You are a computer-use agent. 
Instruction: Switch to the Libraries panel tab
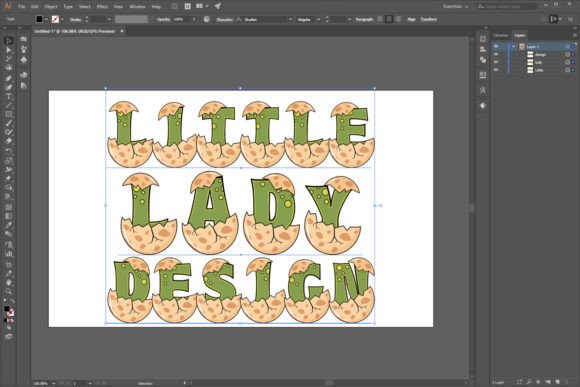pos(500,36)
